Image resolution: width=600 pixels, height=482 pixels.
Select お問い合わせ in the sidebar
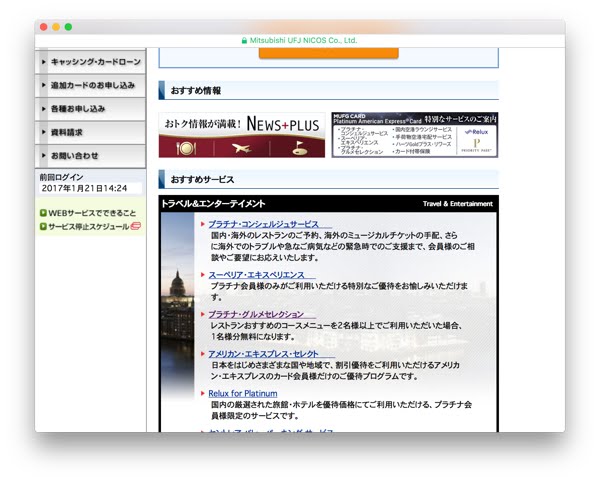tap(90, 156)
